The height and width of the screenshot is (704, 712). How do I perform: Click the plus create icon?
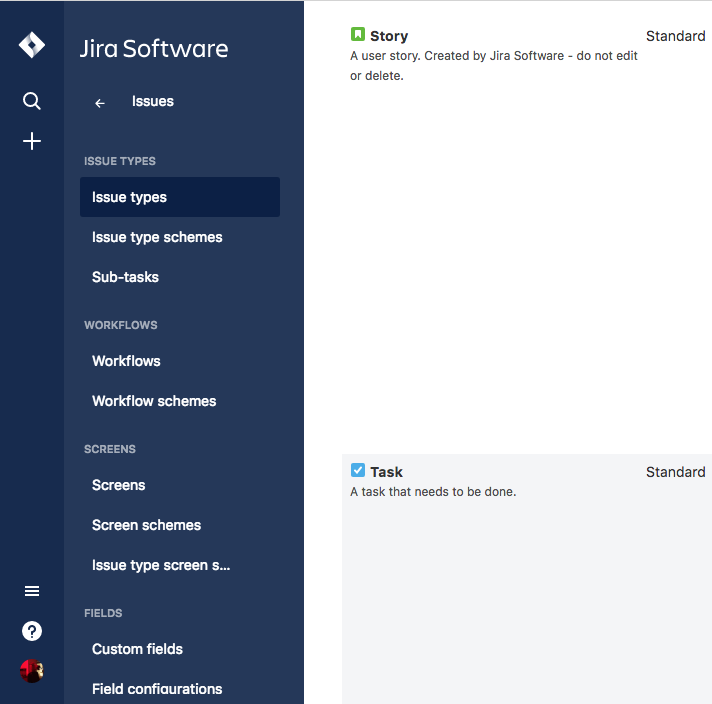pyautogui.click(x=32, y=141)
